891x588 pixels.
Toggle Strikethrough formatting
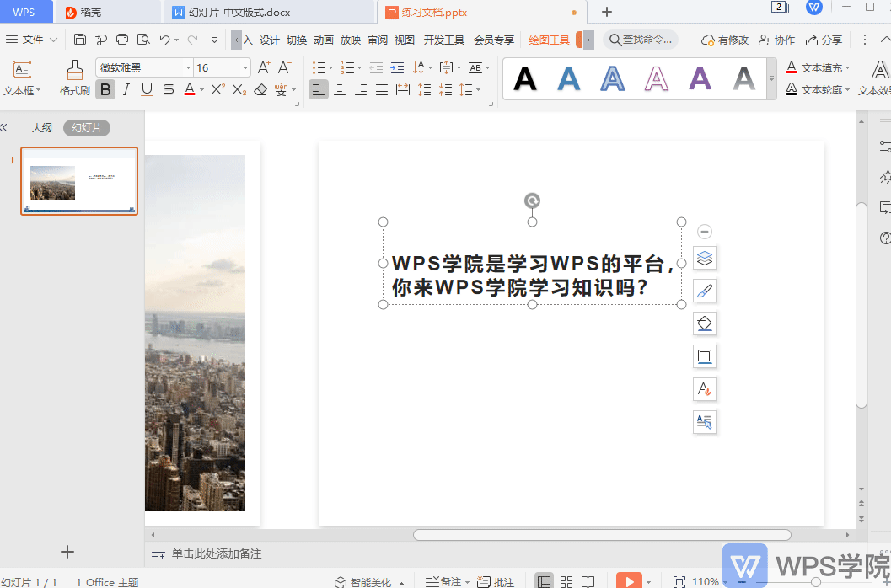(x=169, y=89)
